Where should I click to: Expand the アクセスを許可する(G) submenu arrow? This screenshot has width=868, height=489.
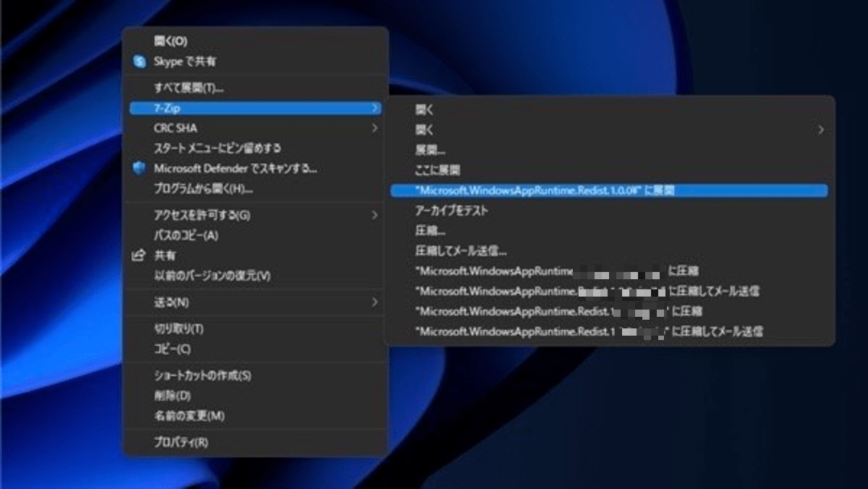[375, 215]
